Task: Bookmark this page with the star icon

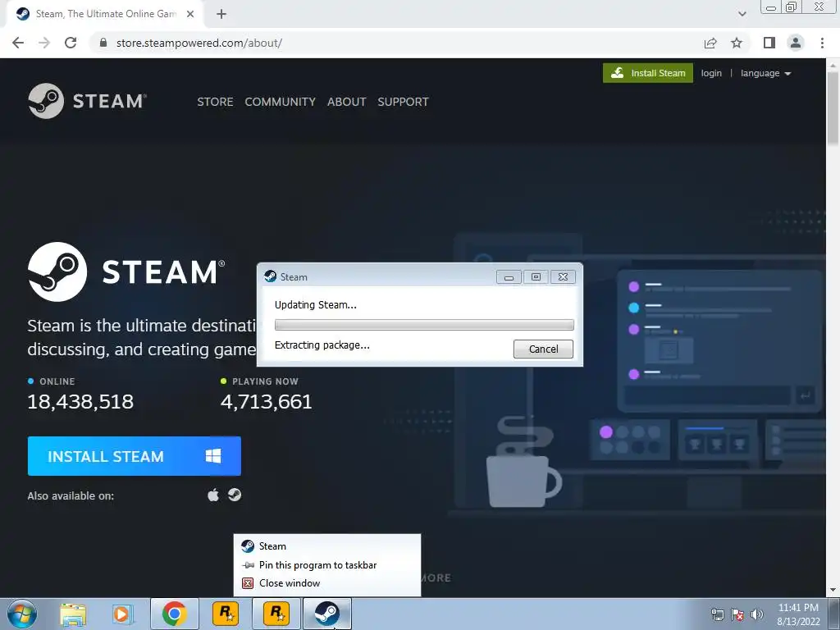Action: pyautogui.click(x=737, y=43)
